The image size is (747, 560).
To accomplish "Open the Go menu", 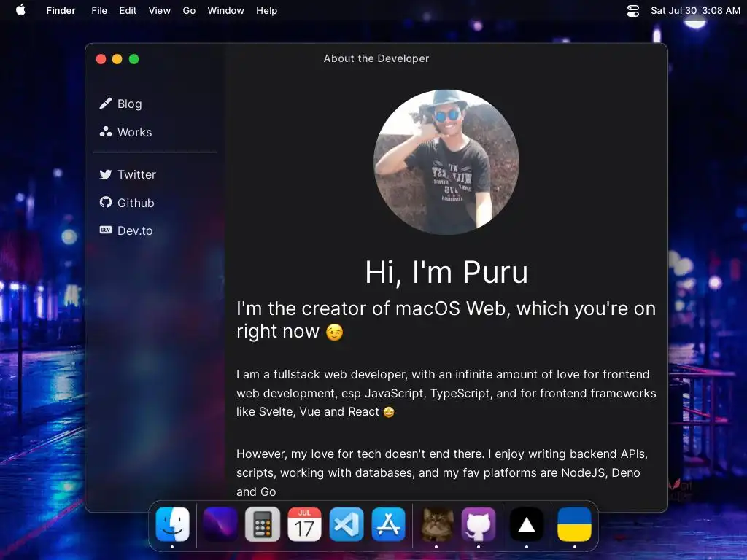I will tap(189, 10).
